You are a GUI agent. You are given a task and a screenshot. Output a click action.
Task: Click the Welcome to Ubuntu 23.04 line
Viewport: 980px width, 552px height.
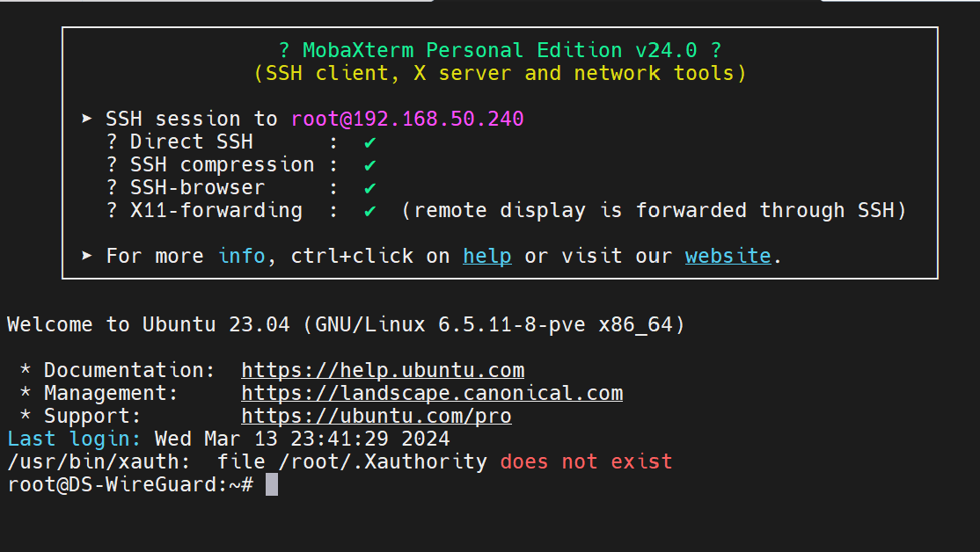click(x=346, y=324)
